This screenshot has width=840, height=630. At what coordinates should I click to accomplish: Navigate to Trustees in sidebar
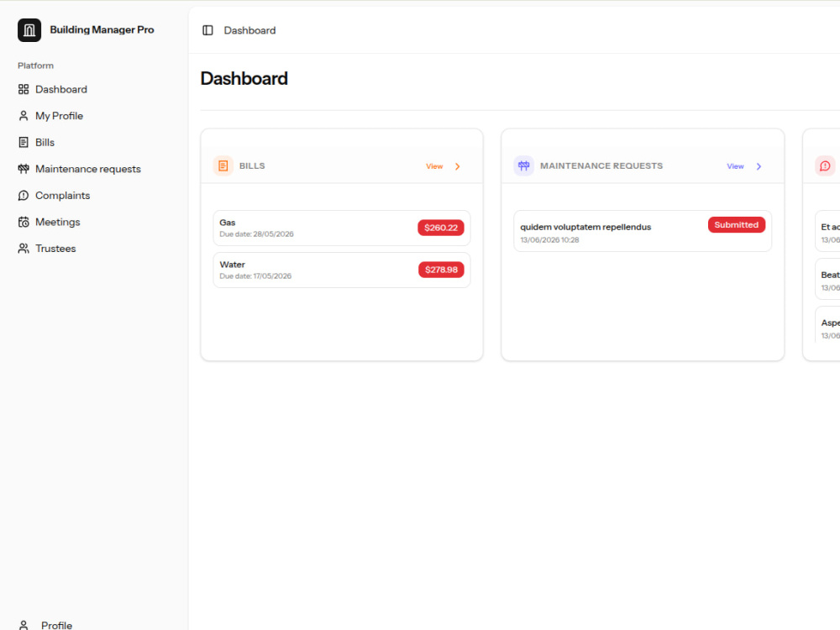(x=94, y=249)
